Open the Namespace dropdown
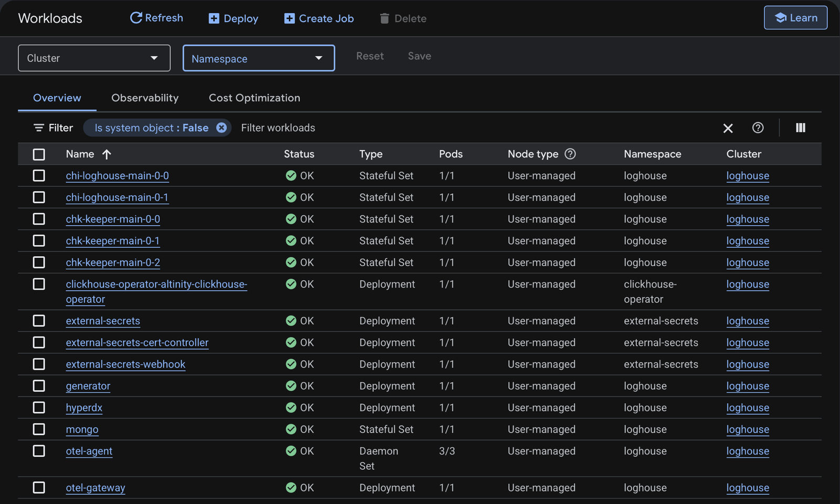The width and height of the screenshot is (840, 504). click(259, 58)
